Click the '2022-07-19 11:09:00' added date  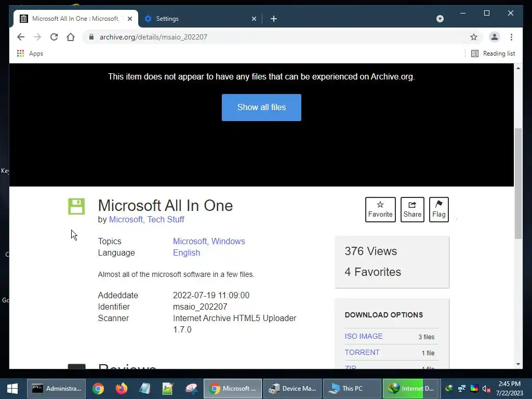click(x=211, y=296)
